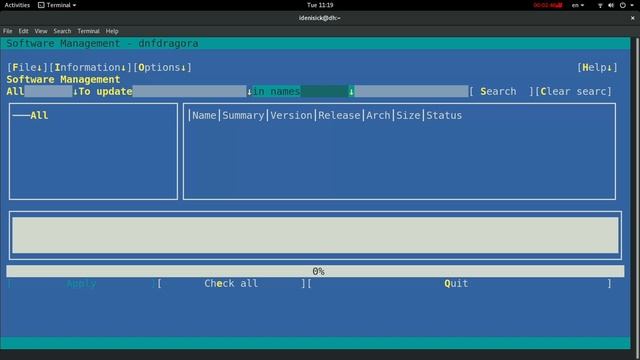Image resolution: width=640 pixels, height=360 pixels.
Task: Open the terminal Help menu
Action: (112, 31)
